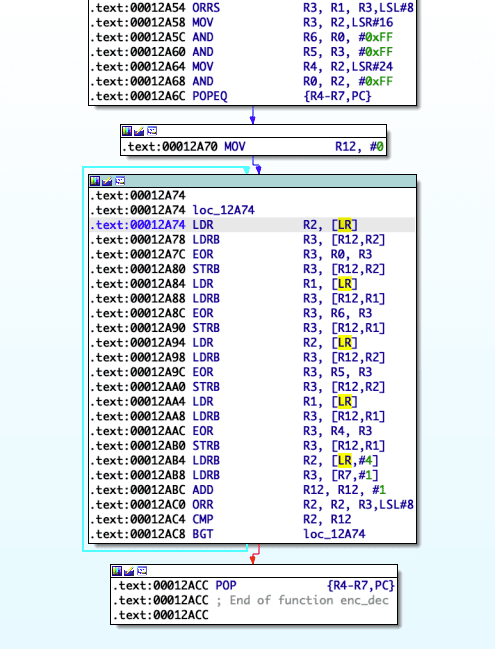
Task: Click jump target loc_12A74 in BGT instruction
Action: (x=334, y=534)
